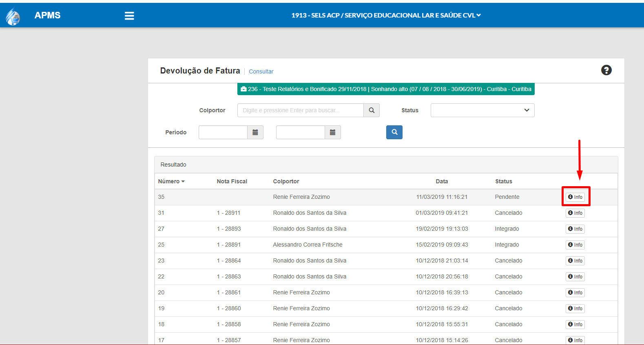
Task: Open Info for row number 35
Action: click(575, 197)
